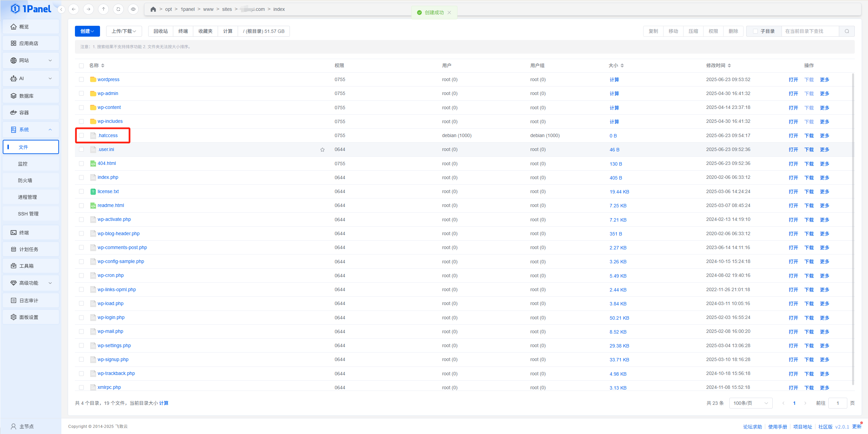Tick the select-all header checkbox

coord(81,65)
